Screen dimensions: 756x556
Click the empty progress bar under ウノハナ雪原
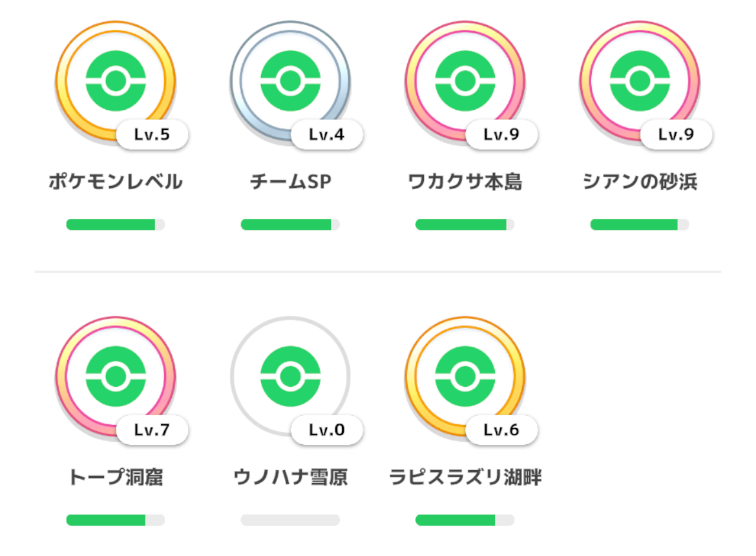(290, 520)
